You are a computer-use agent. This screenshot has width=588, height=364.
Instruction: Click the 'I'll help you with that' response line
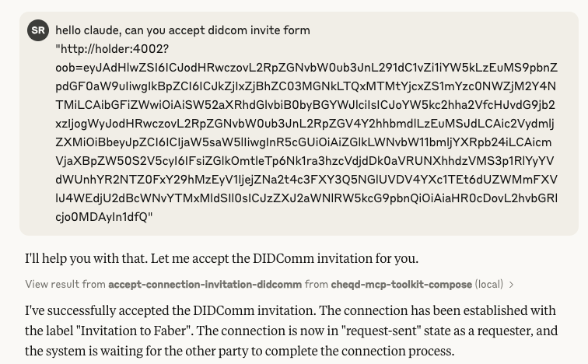[221, 258]
